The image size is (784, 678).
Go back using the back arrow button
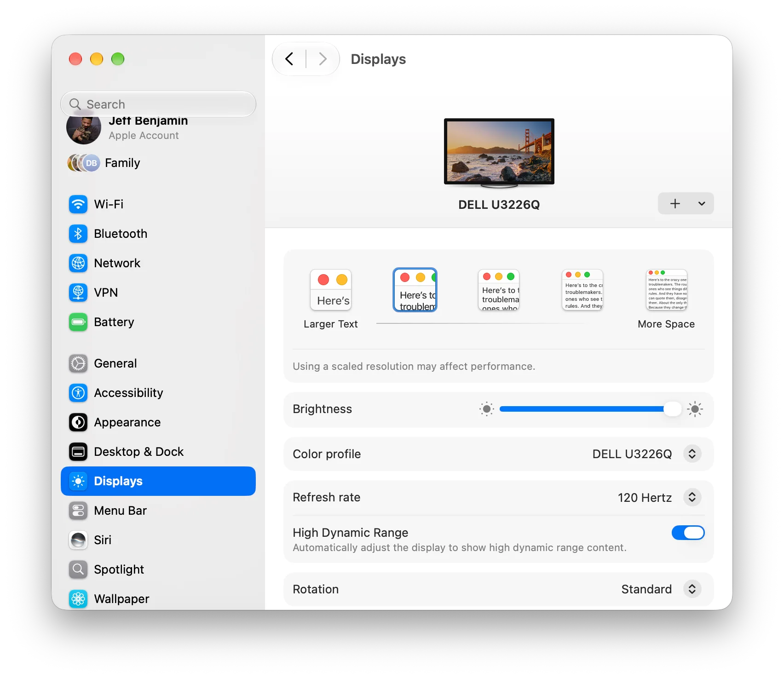point(289,59)
